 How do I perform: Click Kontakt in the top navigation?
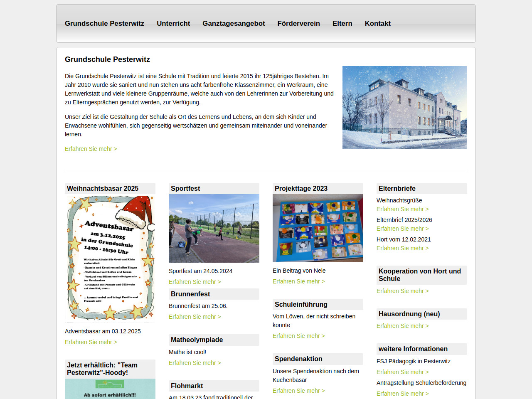point(377,24)
